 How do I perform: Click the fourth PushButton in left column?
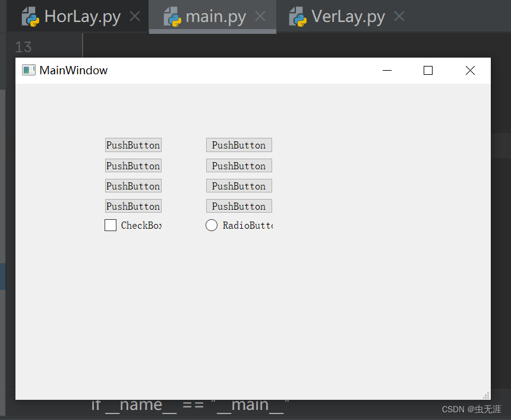(133, 206)
